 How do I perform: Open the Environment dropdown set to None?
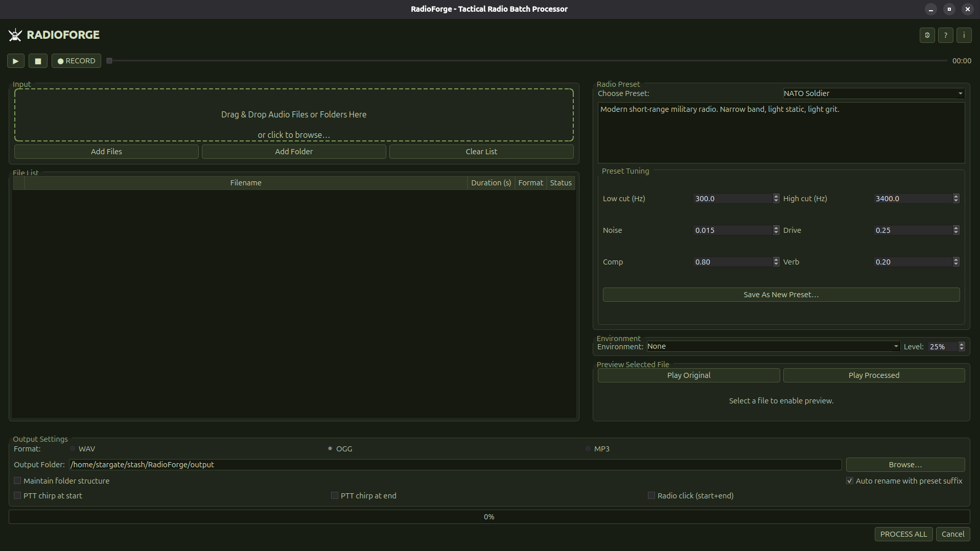[x=773, y=346]
